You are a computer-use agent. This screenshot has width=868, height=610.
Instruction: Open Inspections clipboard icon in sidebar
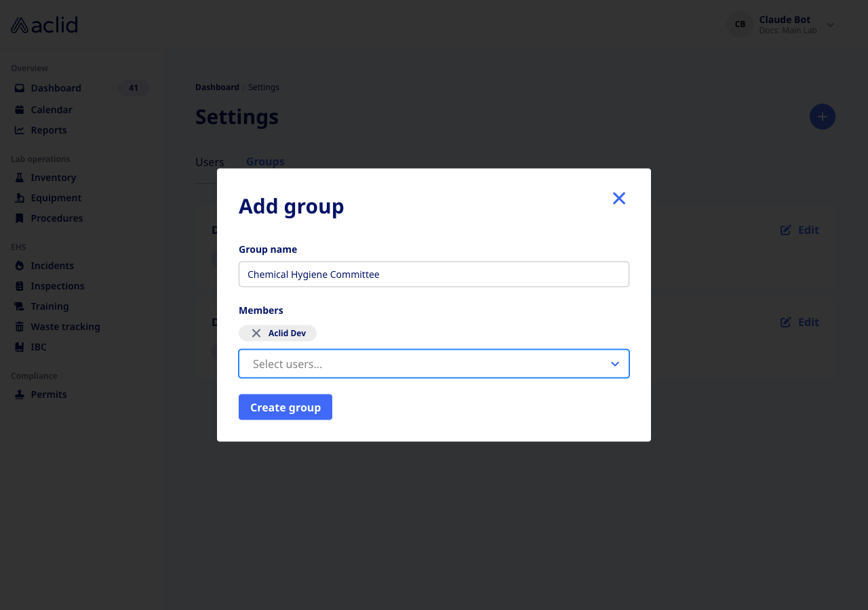click(20, 286)
